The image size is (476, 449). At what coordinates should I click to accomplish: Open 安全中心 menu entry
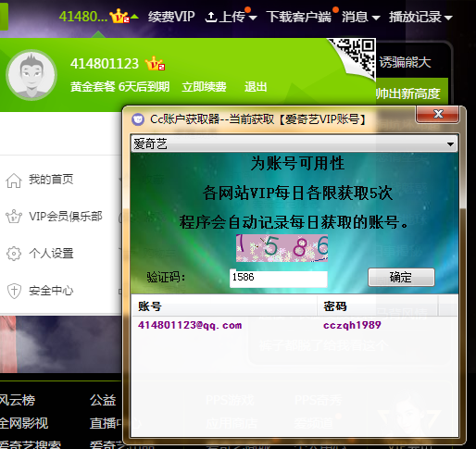click(51, 291)
